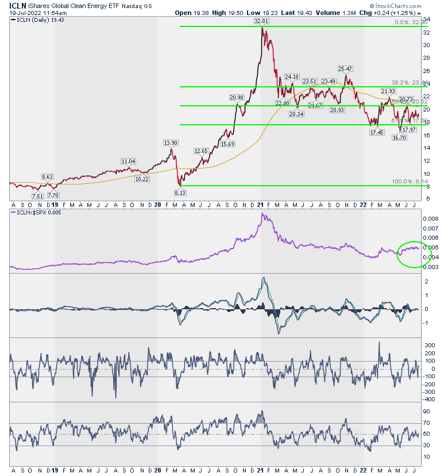Click the 7.70 price label
The width and height of the screenshot is (448, 476).
click(x=53, y=195)
